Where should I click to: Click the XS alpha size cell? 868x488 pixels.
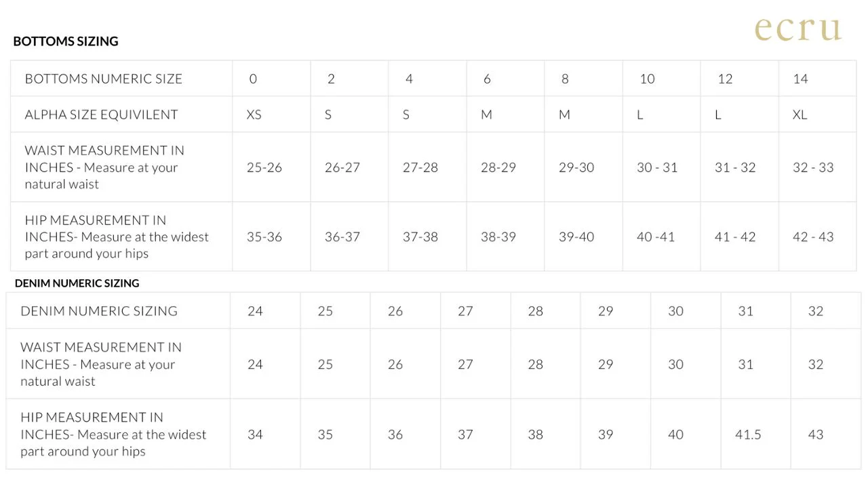(x=254, y=115)
